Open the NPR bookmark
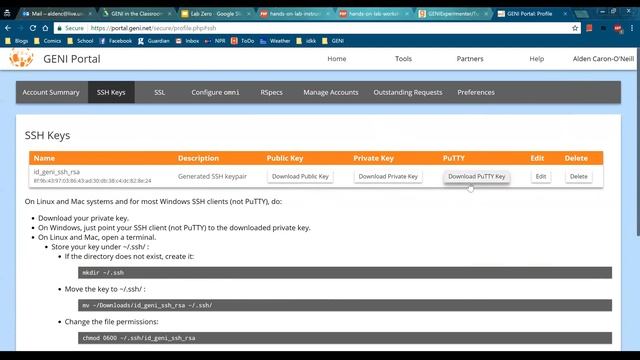The height and width of the screenshot is (360, 640). 215,41
